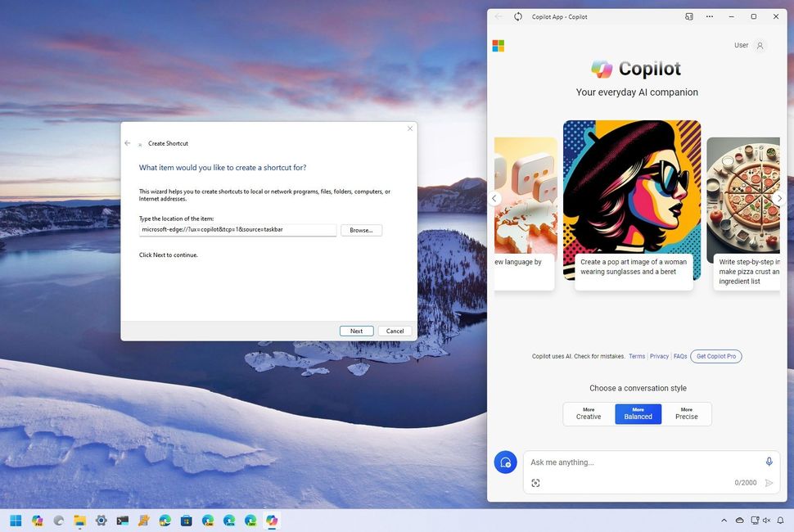Click the microphone icon in Copilot's input box
The width and height of the screenshot is (794, 532).
[x=768, y=462]
